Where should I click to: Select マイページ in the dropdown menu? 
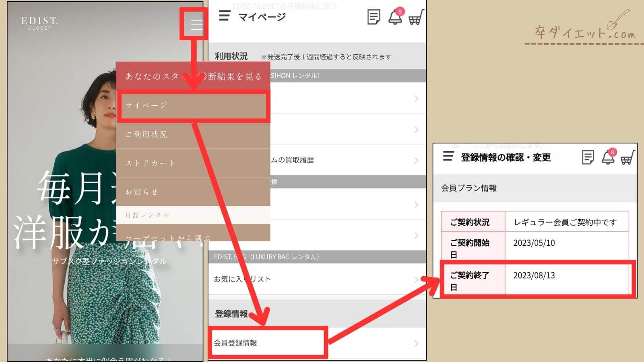point(193,105)
